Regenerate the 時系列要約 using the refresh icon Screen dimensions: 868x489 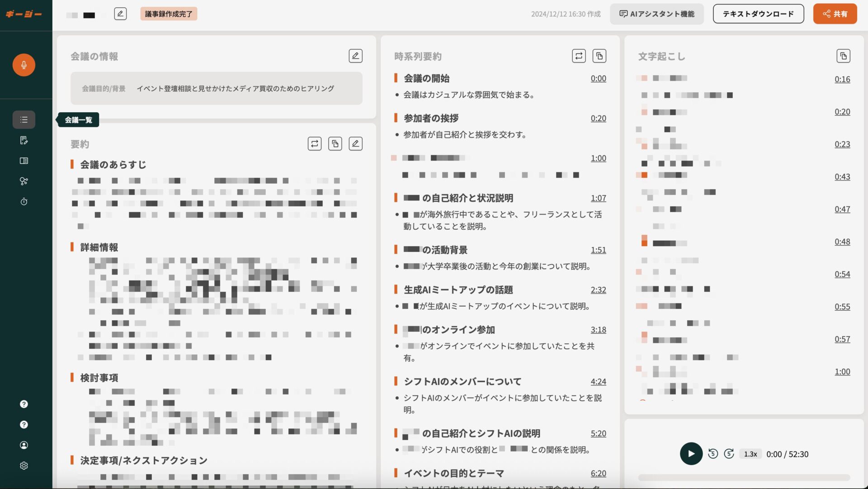(579, 56)
